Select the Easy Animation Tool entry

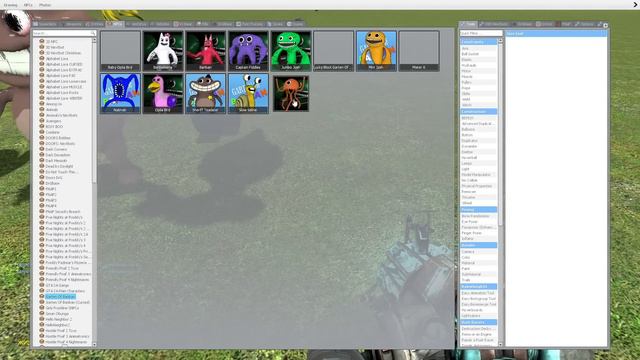(478, 293)
